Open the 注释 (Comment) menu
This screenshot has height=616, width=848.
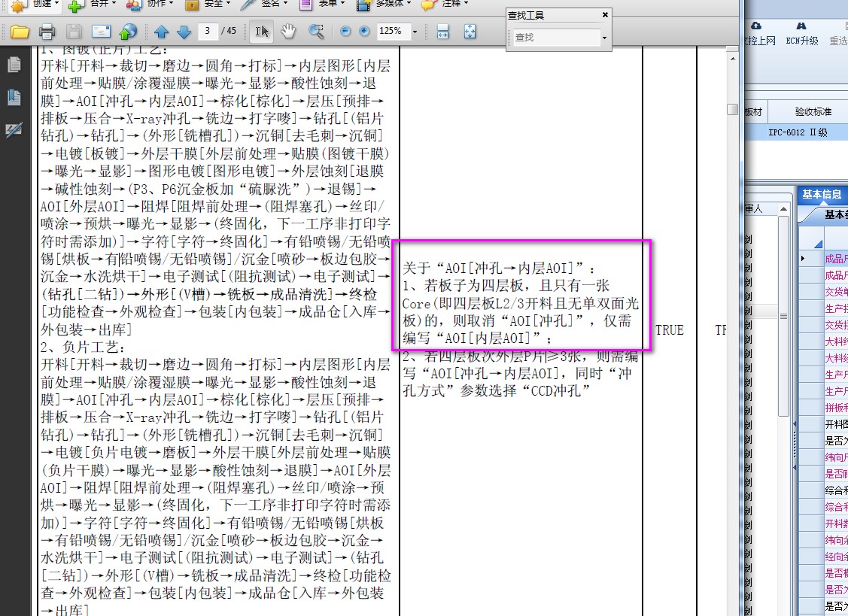[x=445, y=5]
